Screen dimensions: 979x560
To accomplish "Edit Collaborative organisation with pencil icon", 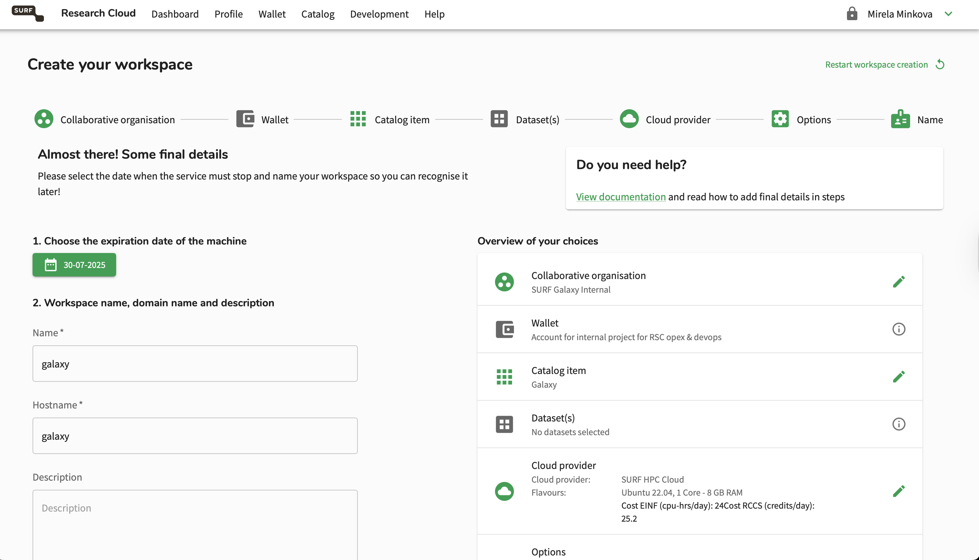I will click(899, 282).
